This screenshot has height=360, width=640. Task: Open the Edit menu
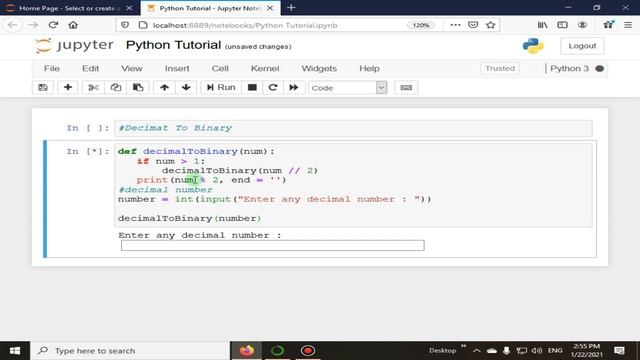point(90,69)
